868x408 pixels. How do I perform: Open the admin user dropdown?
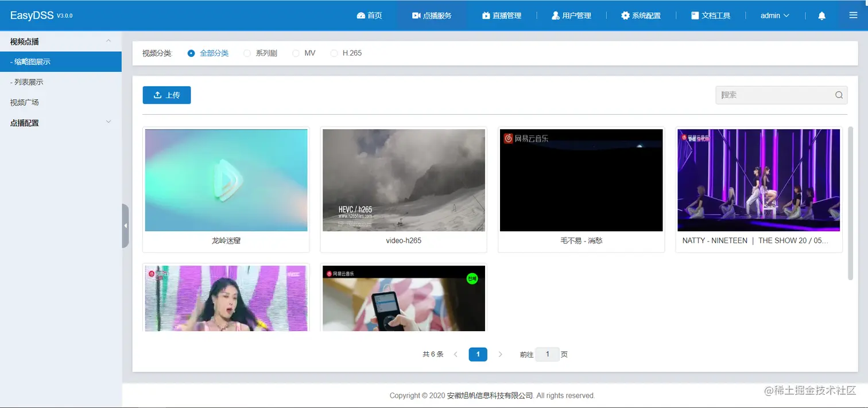coord(774,15)
